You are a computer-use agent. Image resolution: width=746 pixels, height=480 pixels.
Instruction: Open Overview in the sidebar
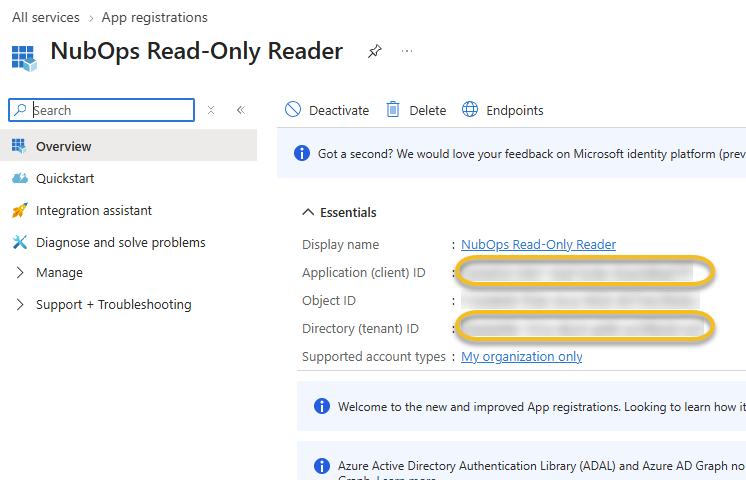128,146
